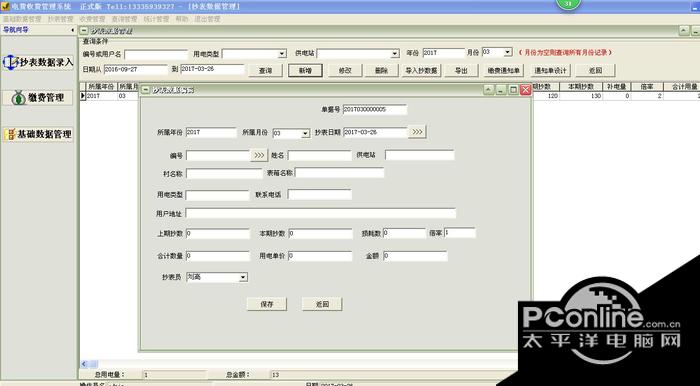Screen dimensions: 700x386
Task: Click the 删除 button
Action: pos(382,71)
